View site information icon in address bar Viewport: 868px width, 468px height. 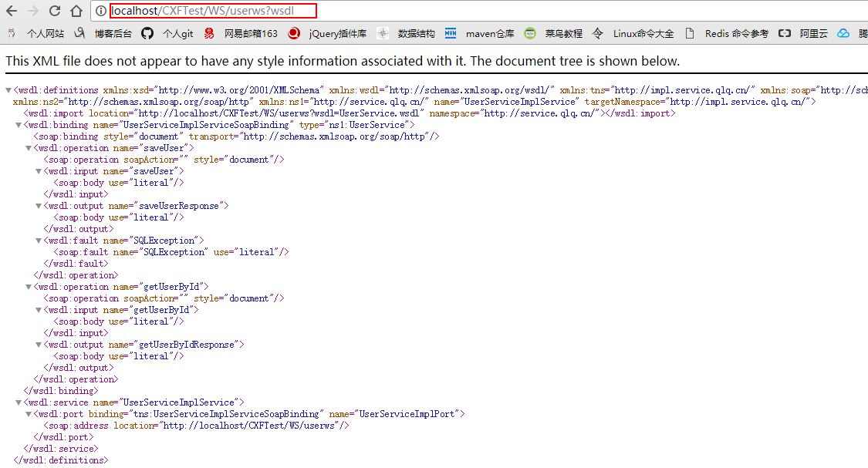point(101,11)
